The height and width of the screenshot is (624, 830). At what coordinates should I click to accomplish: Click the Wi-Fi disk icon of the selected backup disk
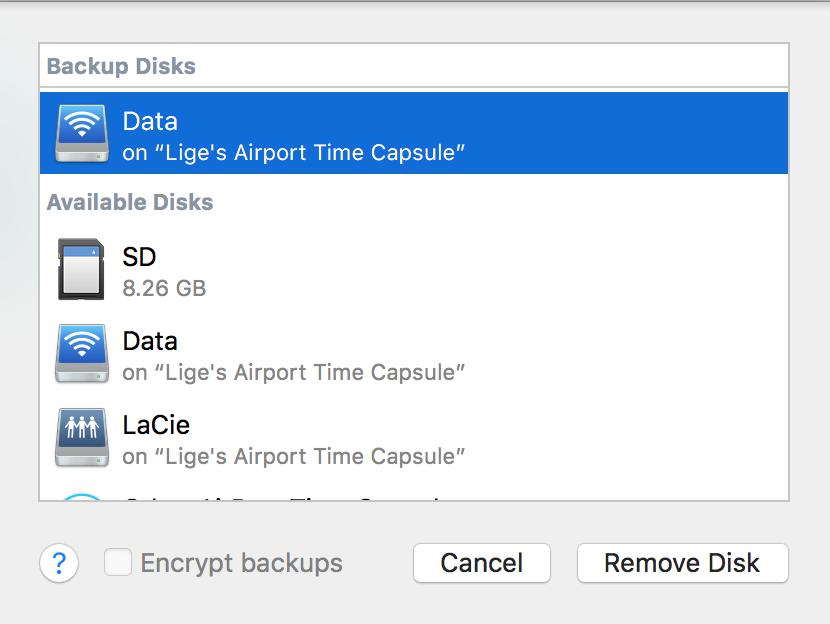coord(81,134)
